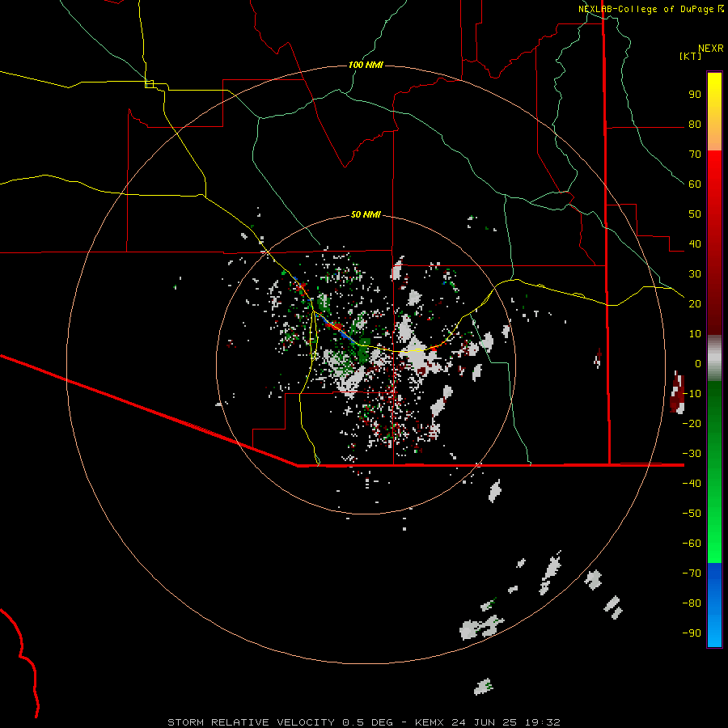Click the STORM RELATIVE VELOCITY caption text
Image resolution: width=728 pixels, height=728 pixels.
point(251,722)
